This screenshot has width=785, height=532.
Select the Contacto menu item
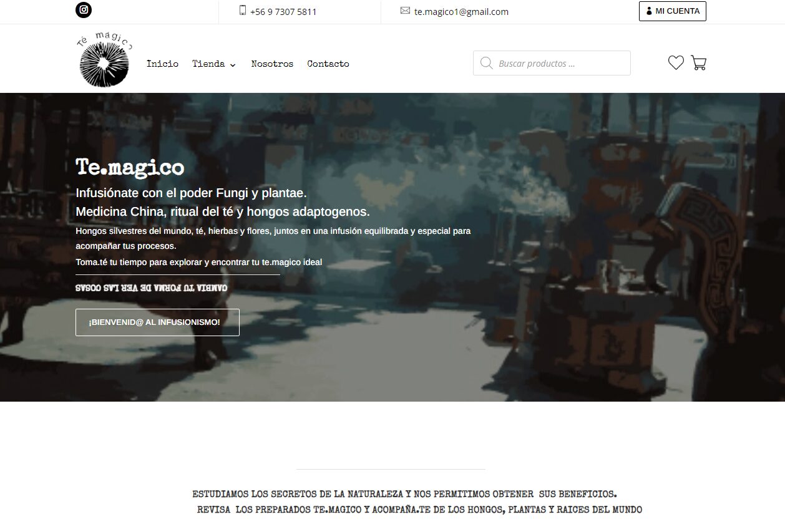coord(328,64)
